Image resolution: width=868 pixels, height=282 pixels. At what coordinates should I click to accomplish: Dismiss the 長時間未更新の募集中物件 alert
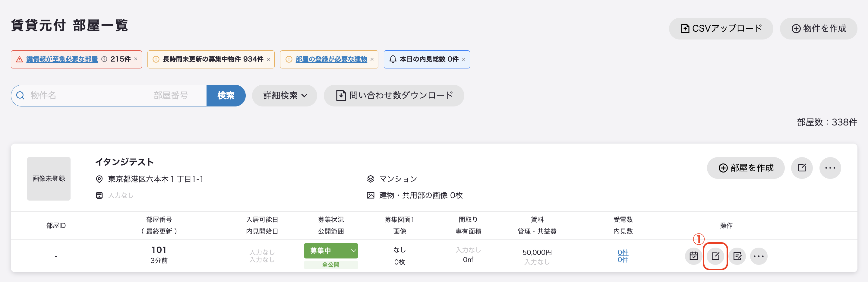coord(269,60)
